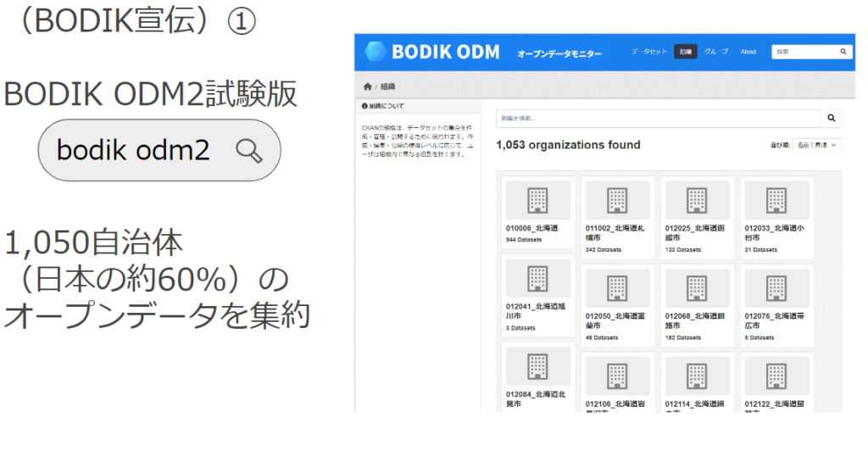Open the 012068_北海道釧路市 organization card

pos(697,320)
